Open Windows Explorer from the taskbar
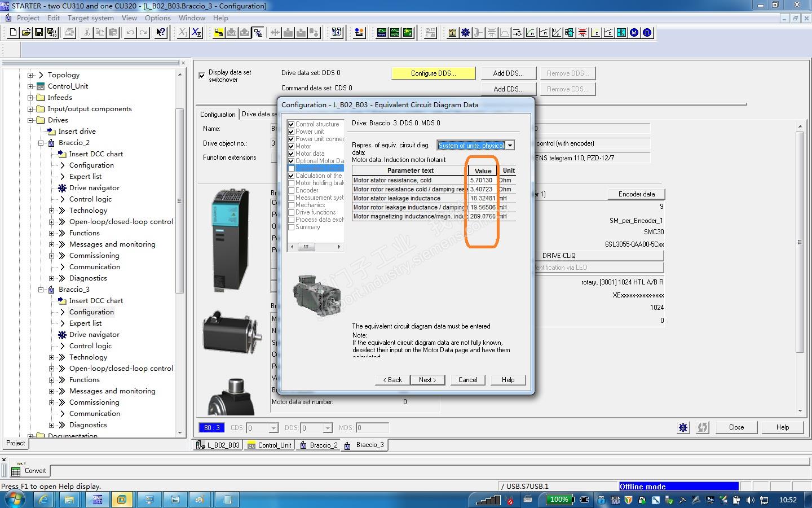Screen dimensions: 812x508 tap(69, 500)
